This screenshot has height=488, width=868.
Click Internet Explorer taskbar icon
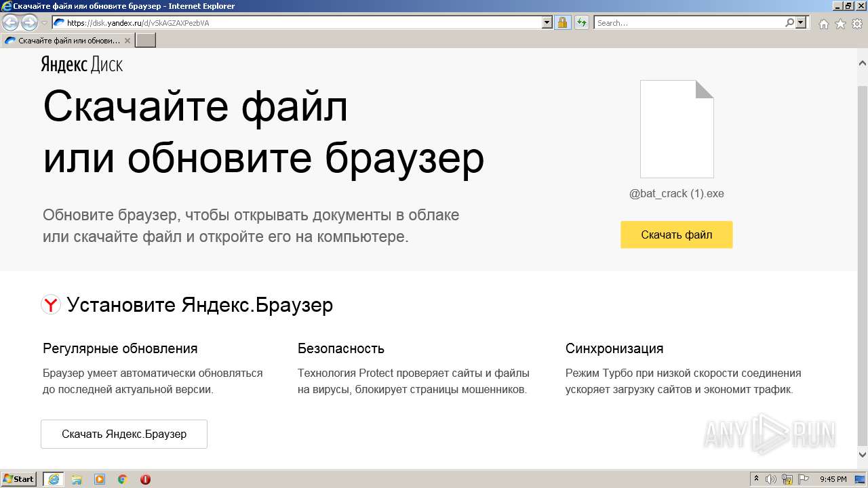pyautogui.click(x=54, y=479)
